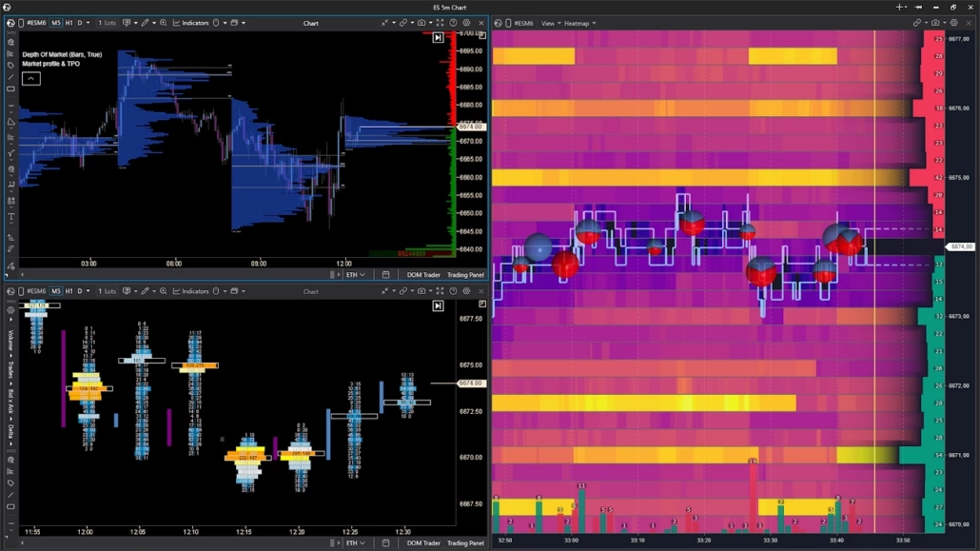Toggle jump-to-latest-bar arrow on the chart
This screenshot has width=980, height=551.
(x=439, y=36)
